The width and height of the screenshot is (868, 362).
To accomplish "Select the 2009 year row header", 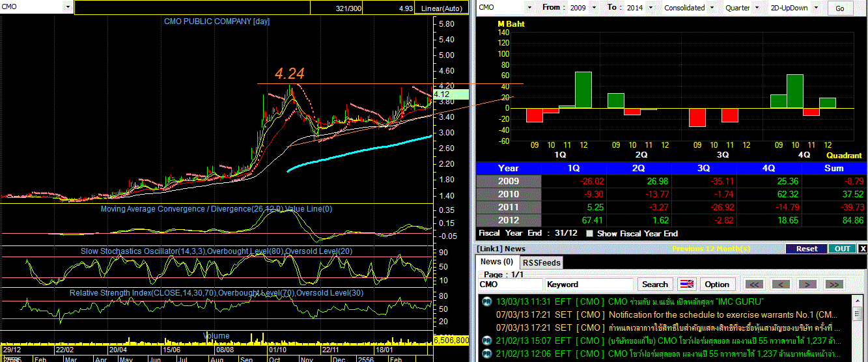I will 509,181.
